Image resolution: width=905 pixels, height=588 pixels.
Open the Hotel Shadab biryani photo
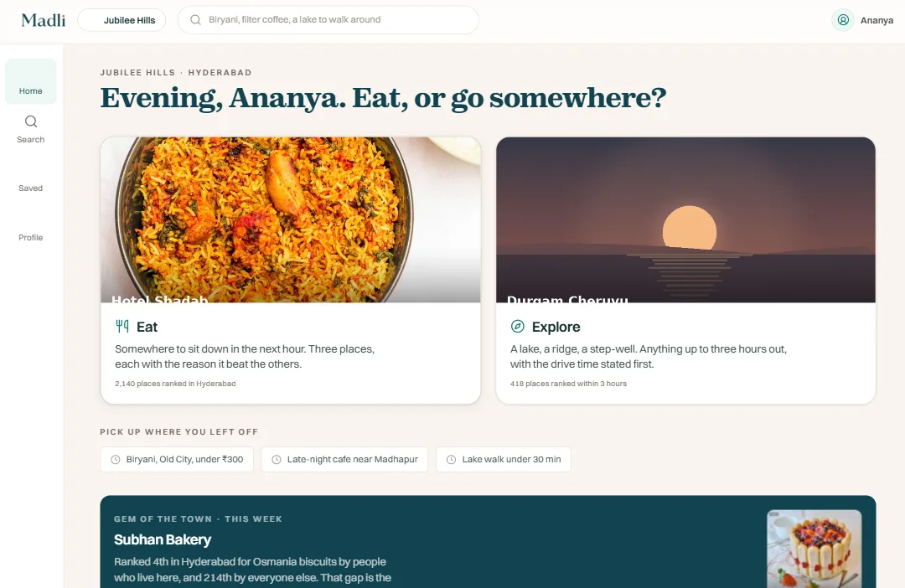290,219
